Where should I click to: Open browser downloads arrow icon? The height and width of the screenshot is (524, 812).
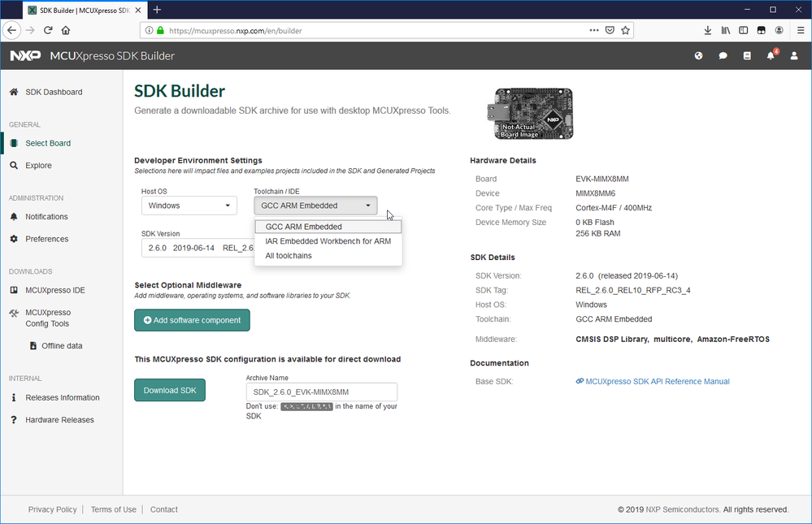pyautogui.click(x=707, y=31)
